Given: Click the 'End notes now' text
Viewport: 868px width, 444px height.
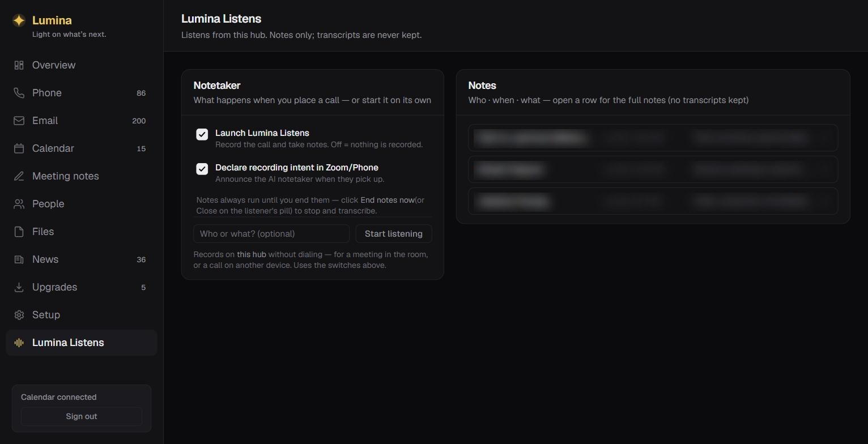Looking at the screenshot, I should click(388, 200).
